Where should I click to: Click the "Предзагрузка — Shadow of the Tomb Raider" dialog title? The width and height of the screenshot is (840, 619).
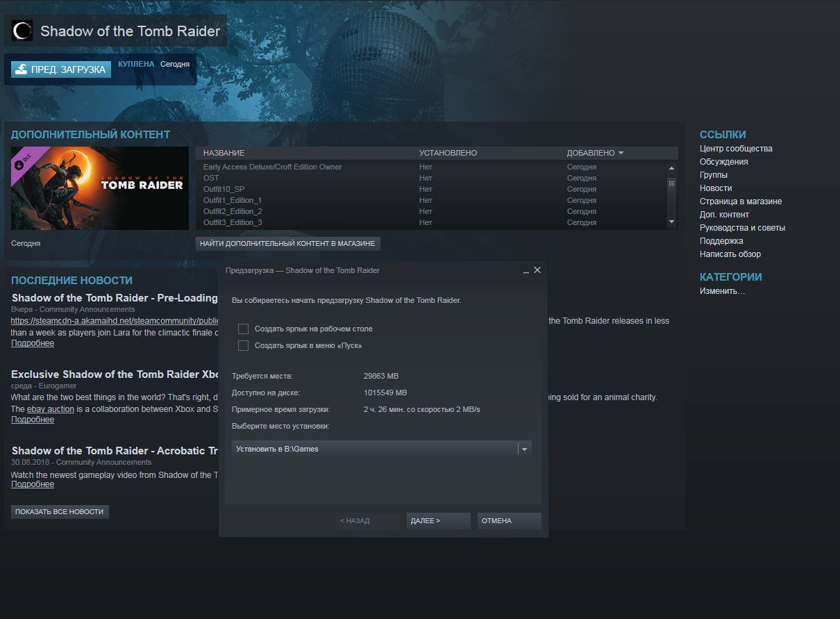(303, 270)
